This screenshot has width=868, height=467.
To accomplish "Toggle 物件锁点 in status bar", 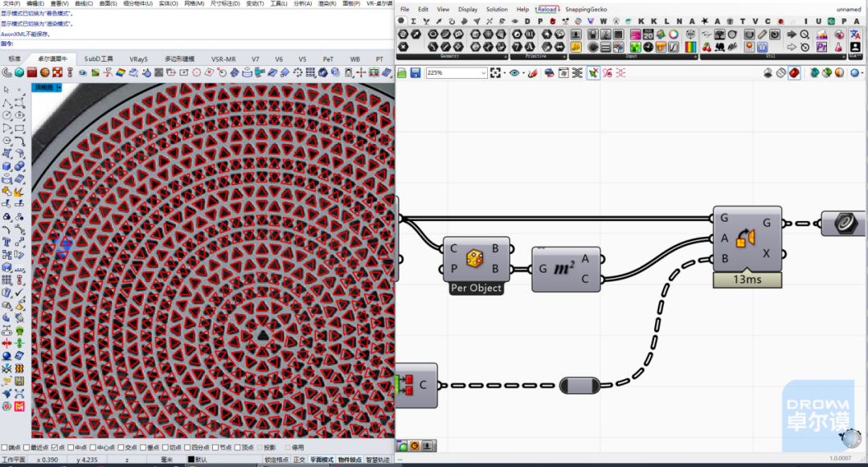I will click(x=350, y=460).
